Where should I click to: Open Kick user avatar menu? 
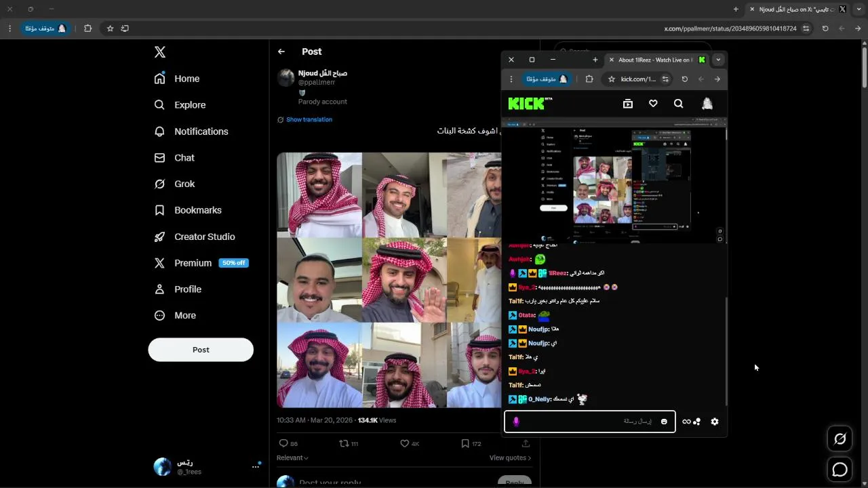tap(707, 103)
